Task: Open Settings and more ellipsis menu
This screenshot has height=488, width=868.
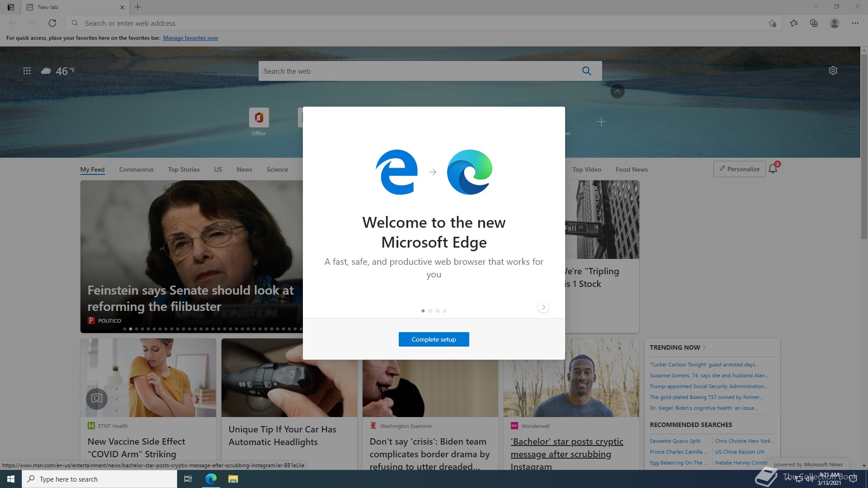Action: [x=855, y=23]
